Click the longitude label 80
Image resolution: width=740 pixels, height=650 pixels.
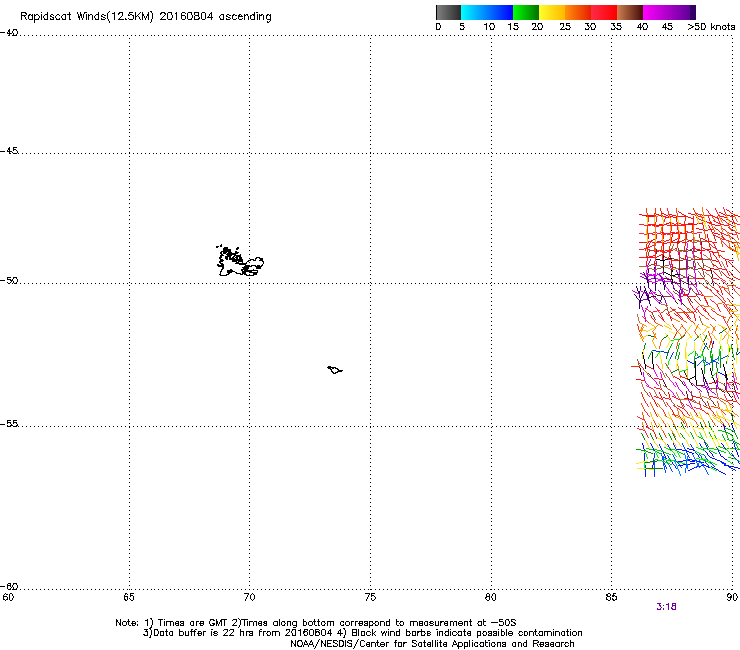(491, 597)
